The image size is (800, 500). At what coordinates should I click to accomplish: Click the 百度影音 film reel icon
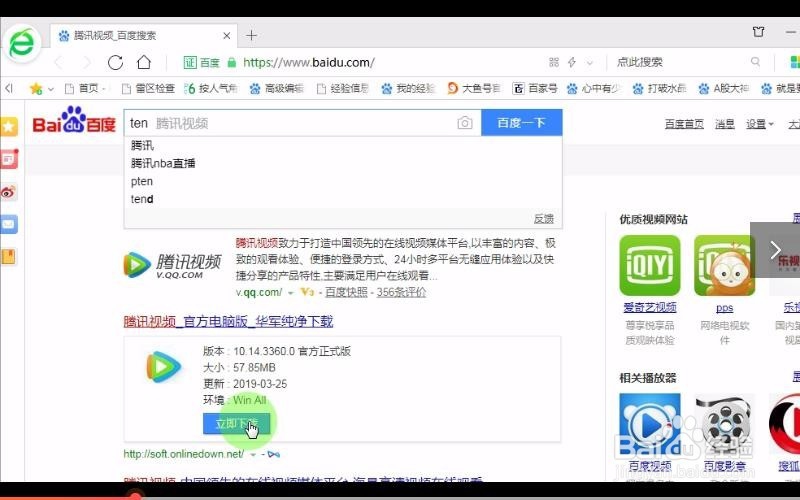724,424
